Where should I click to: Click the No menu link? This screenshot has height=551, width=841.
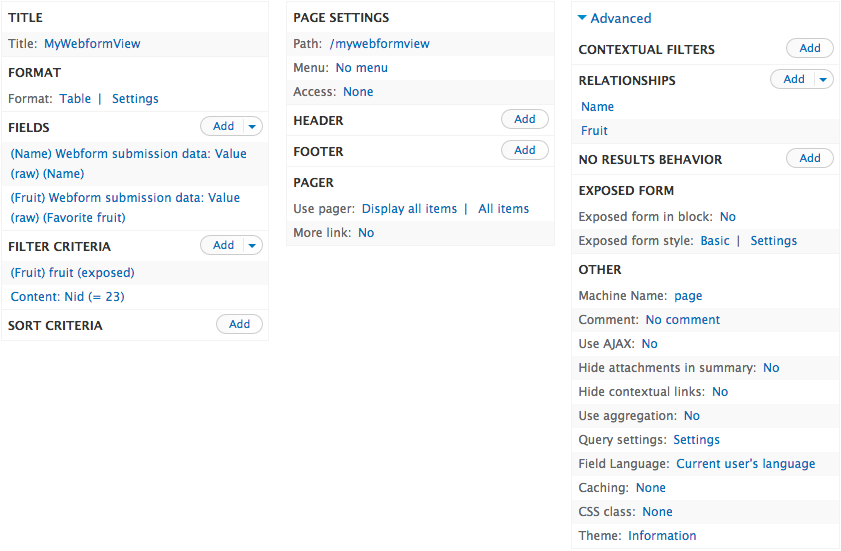[x=361, y=68]
